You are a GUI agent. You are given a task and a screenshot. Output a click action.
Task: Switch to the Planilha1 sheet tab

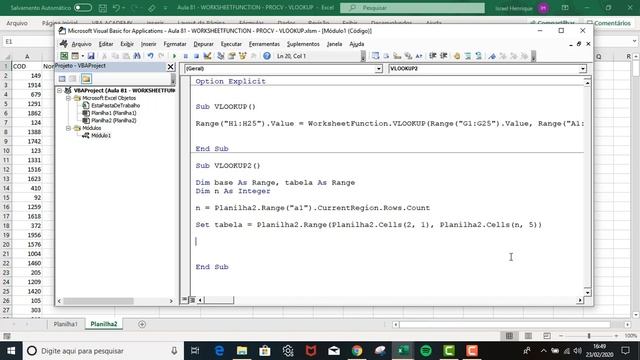point(65,324)
